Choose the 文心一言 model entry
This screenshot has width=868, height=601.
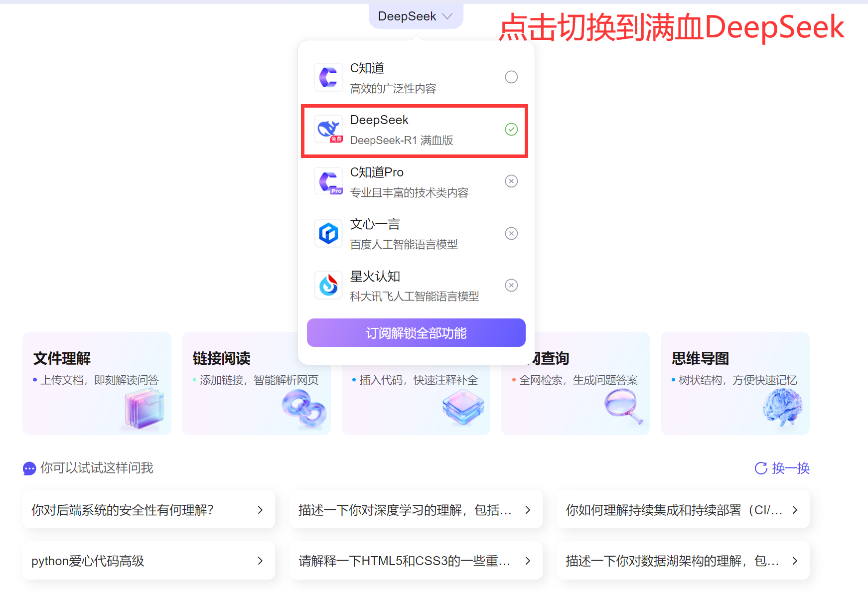(x=416, y=233)
